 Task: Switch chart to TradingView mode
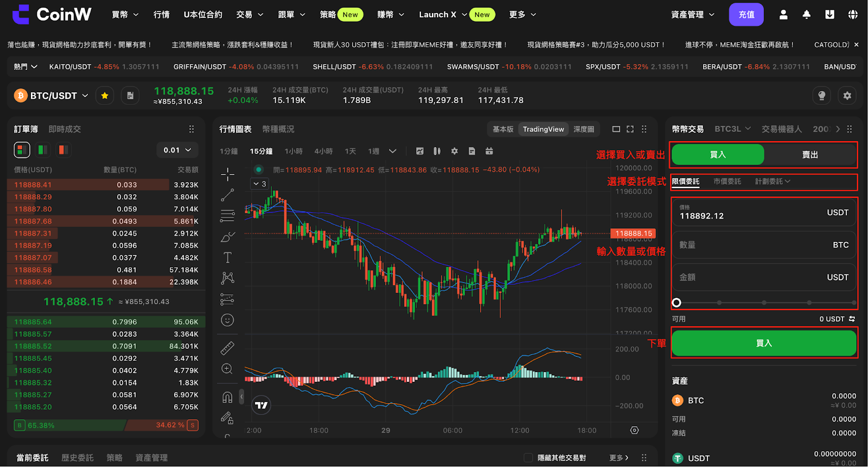click(x=544, y=129)
